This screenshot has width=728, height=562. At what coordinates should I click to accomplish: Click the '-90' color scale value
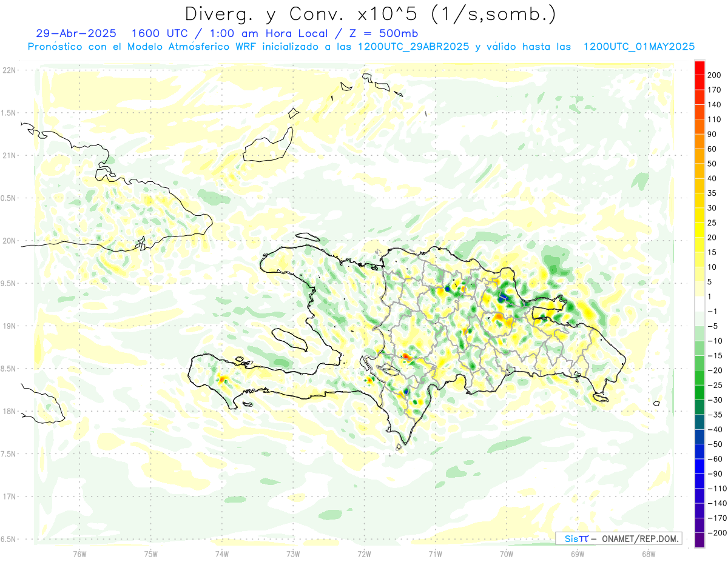click(x=715, y=473)
